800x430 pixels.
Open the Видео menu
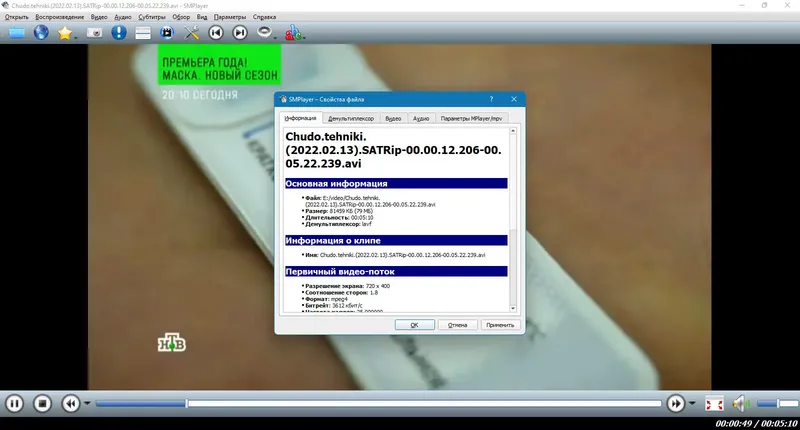pyautogui.click(x=99, y=17)
